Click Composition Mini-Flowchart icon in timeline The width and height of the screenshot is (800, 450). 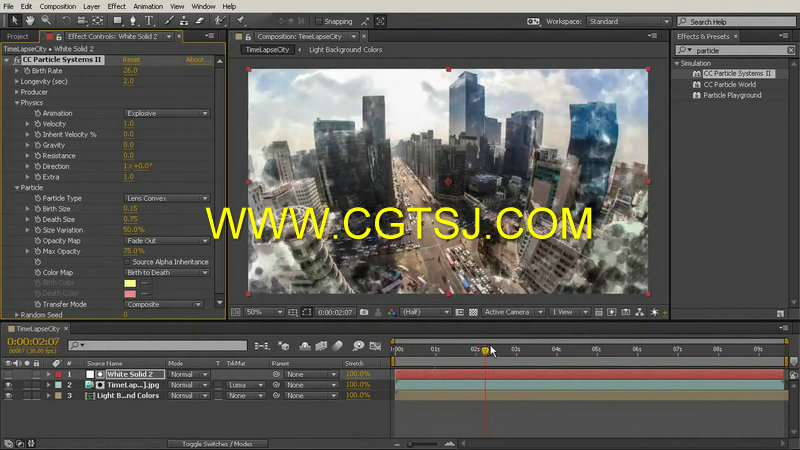pyautogui.click(x=262, y=345)
